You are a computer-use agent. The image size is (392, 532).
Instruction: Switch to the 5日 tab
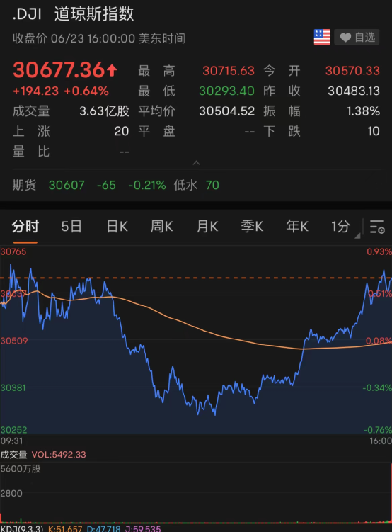tap(71, 226)
